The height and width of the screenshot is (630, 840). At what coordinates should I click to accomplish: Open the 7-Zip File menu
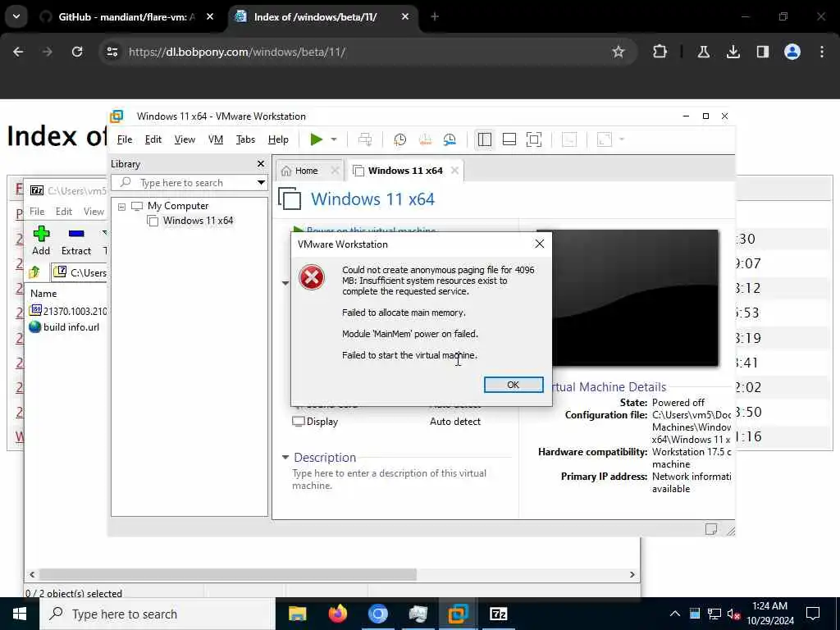37,212
